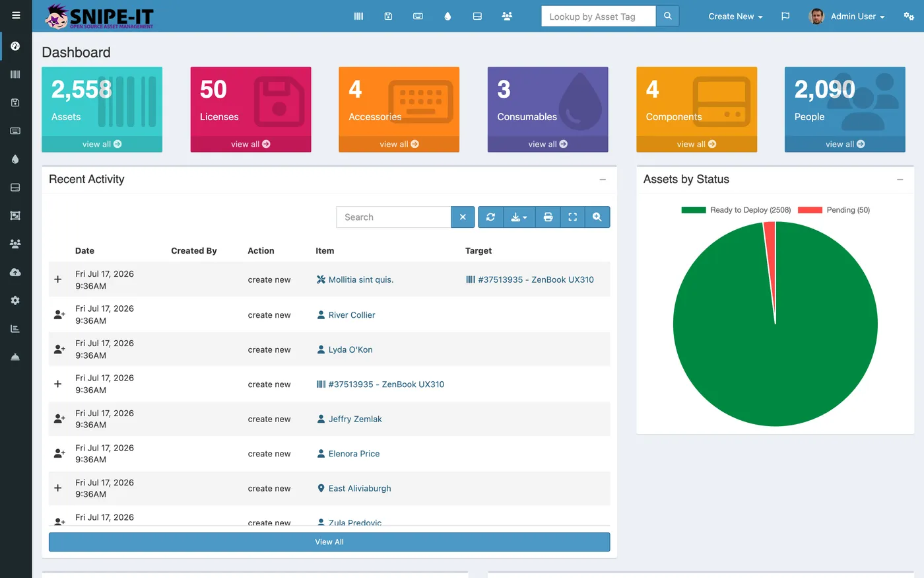Open Requestable bell icon in sidebar
The image size is (924, 578).
(x=15, y=357)
